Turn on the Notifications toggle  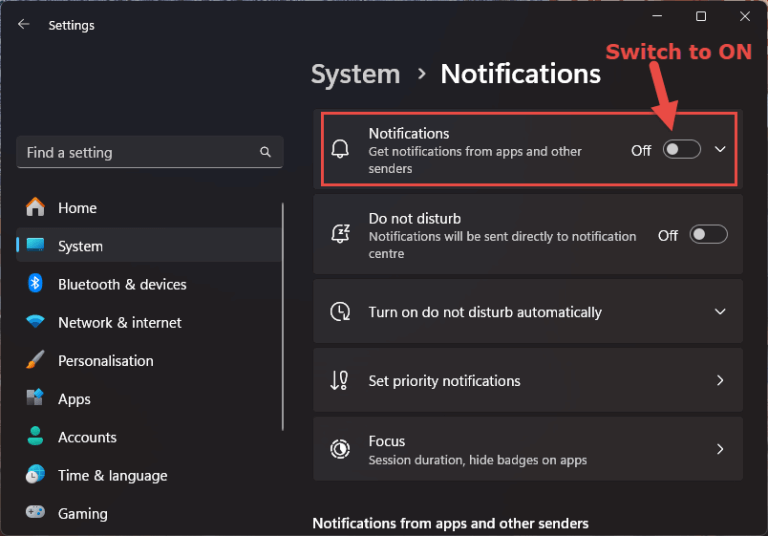tap(681, 149)
